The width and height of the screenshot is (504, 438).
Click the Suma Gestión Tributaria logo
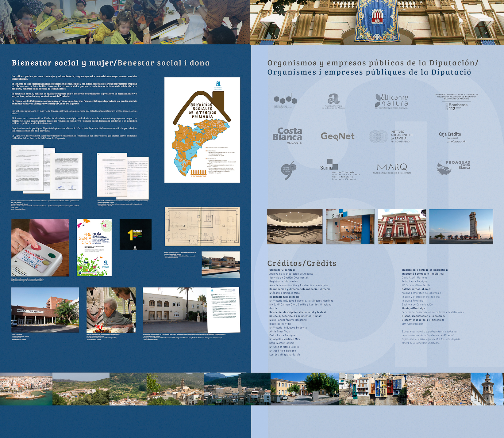tap(340, 169)
